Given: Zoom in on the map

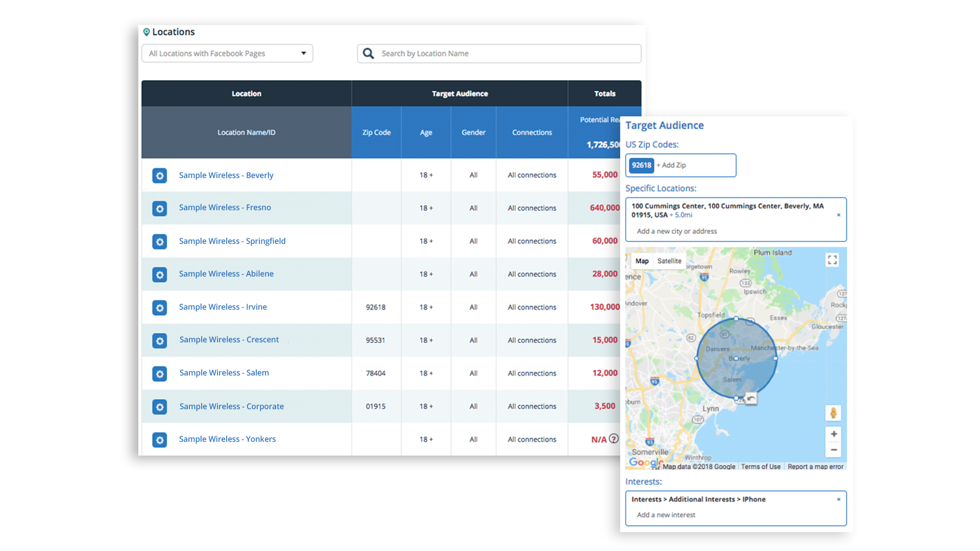Looking at the screenshot, I should click(x=834, y=434).
